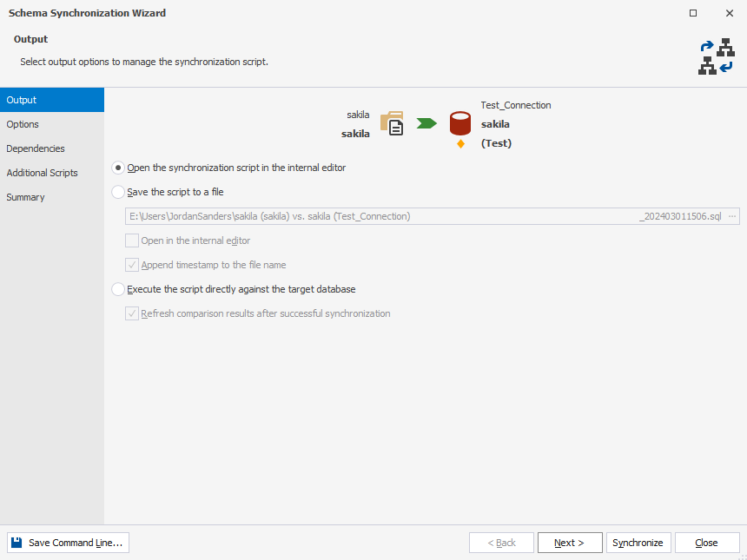This screenshot has height=560, width=747.
Task: Switch to the Options page
Action: coord(52,124)
